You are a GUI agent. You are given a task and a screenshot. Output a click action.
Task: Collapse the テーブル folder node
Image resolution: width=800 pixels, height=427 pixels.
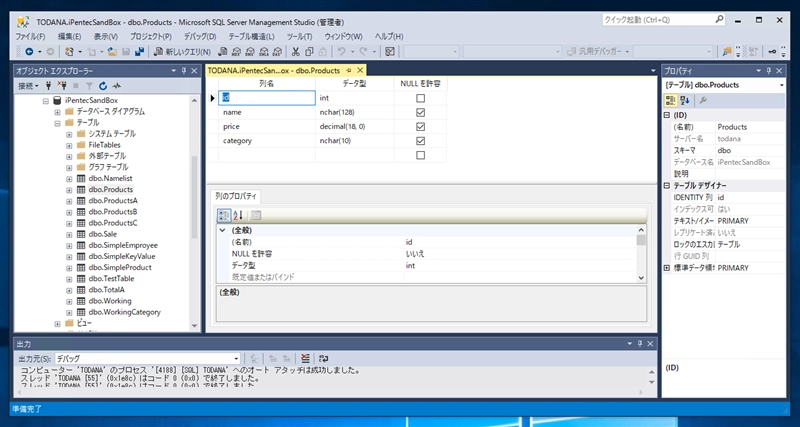58,123
